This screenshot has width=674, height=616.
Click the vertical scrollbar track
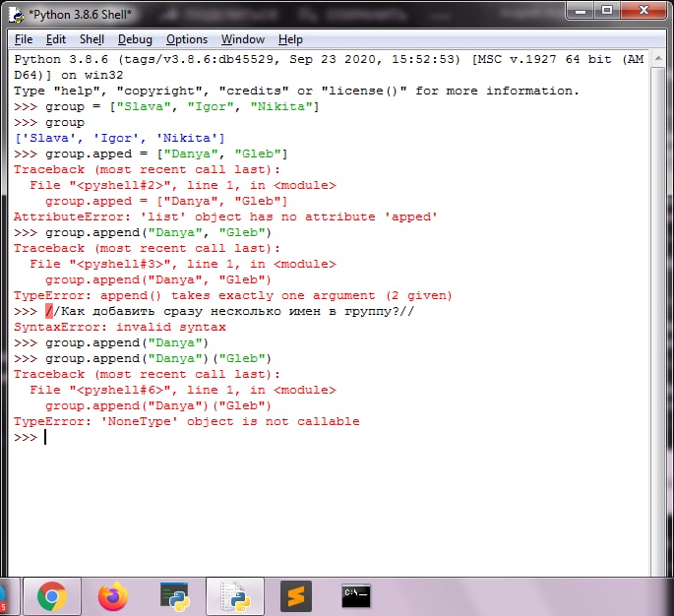[658, 321]
